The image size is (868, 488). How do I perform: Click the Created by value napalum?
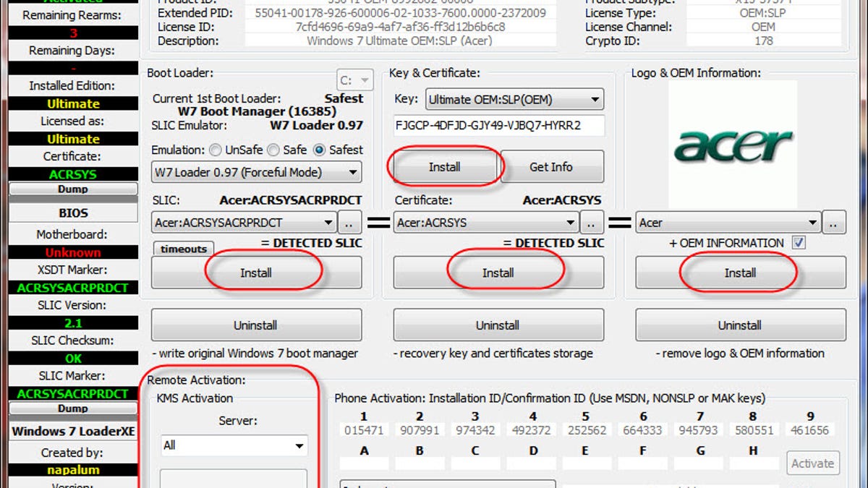point(73,470)
